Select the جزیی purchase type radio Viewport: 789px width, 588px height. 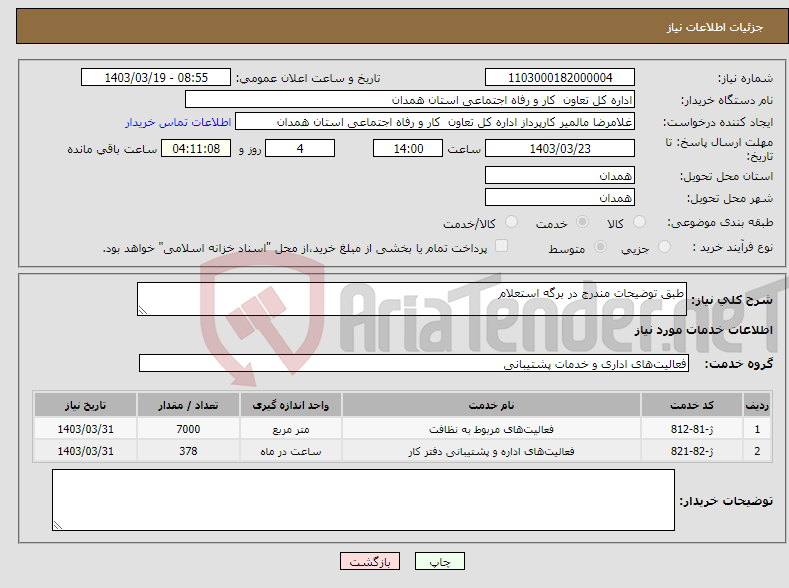(664, 246)
